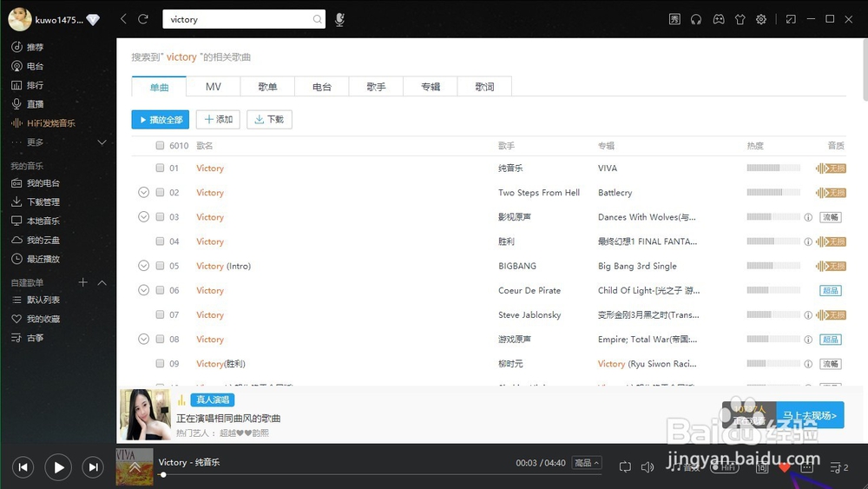Skip to next track
The width and height of the screenshot is (868, 489).
pyautogui.click(x=93, y=467)
